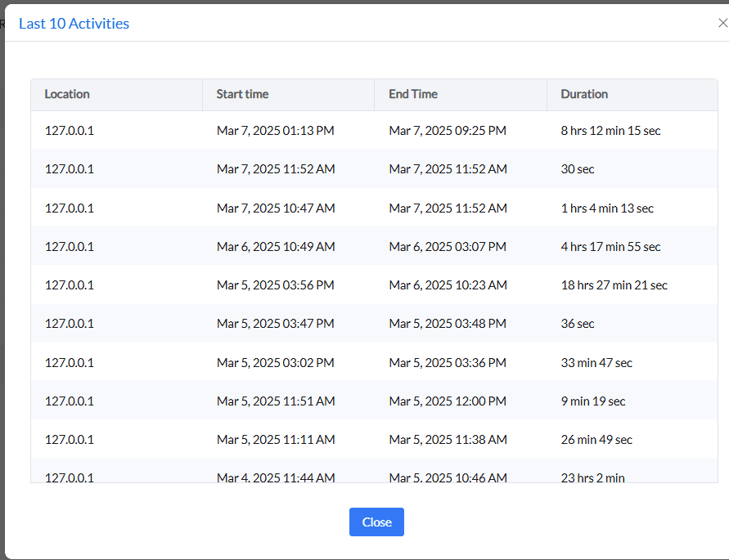Click duration 18 hrs 27 min 21 sec
The image size is (729, 560).
click(614, 285)
